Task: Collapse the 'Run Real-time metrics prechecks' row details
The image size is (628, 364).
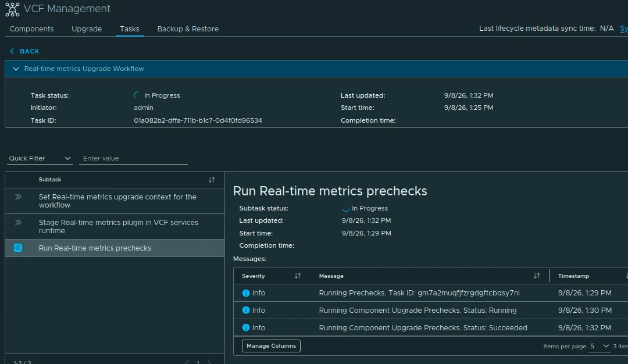Action: pyautogui.click(x=18, y=248)
